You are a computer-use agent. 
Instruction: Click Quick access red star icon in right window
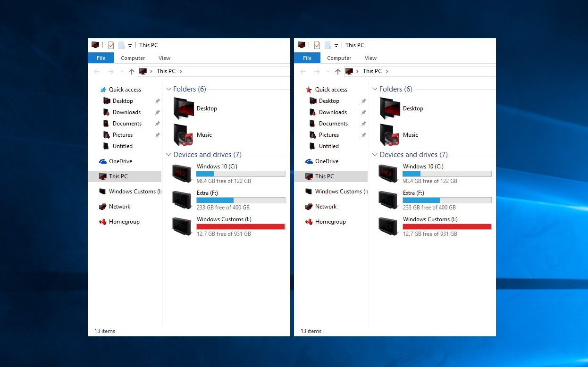tap(309, 90)
